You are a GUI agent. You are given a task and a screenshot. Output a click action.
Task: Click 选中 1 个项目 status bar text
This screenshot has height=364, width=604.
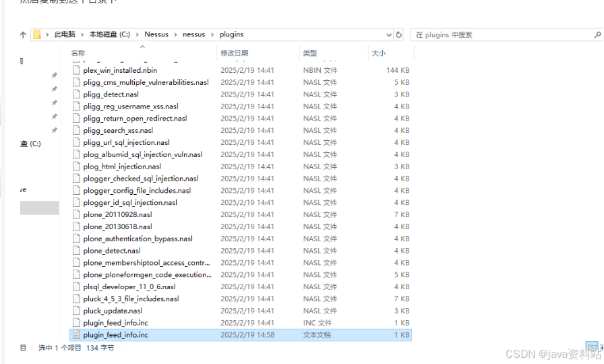tap(60, 348)
